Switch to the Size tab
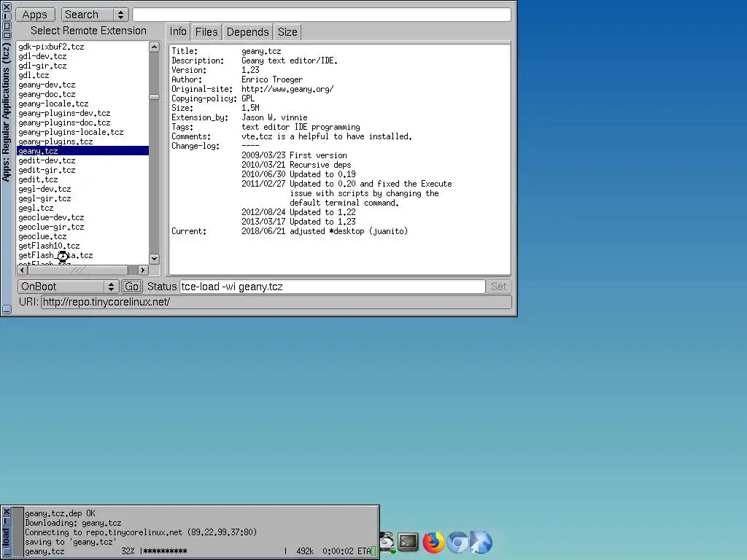Viewport: 747px width, 560px height. (x=287, y=32)
